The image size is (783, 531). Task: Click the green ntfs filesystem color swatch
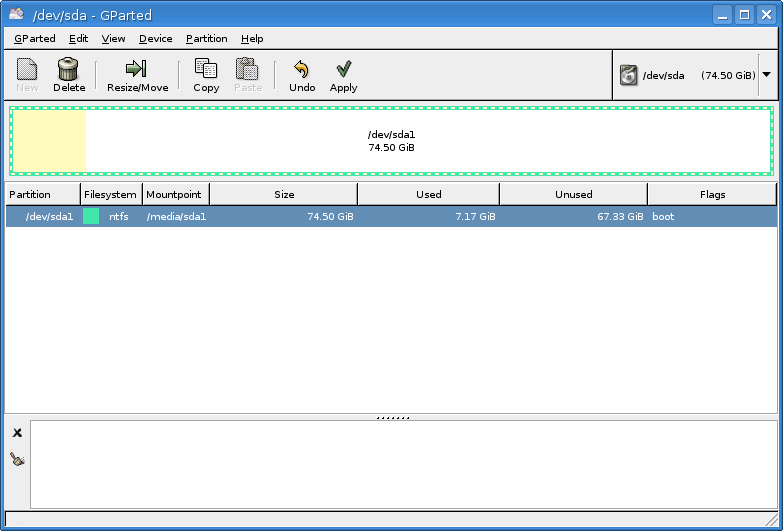91,216
